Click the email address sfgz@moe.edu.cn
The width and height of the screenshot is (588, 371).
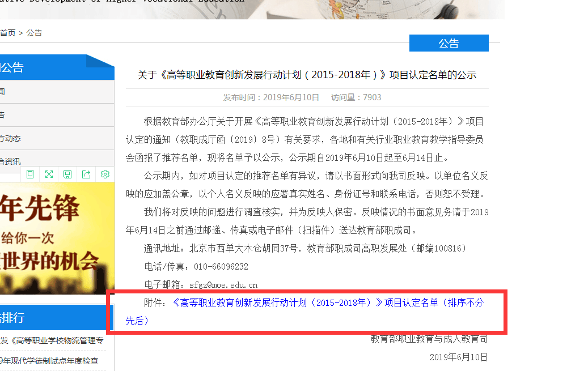[x=224, y=285]
